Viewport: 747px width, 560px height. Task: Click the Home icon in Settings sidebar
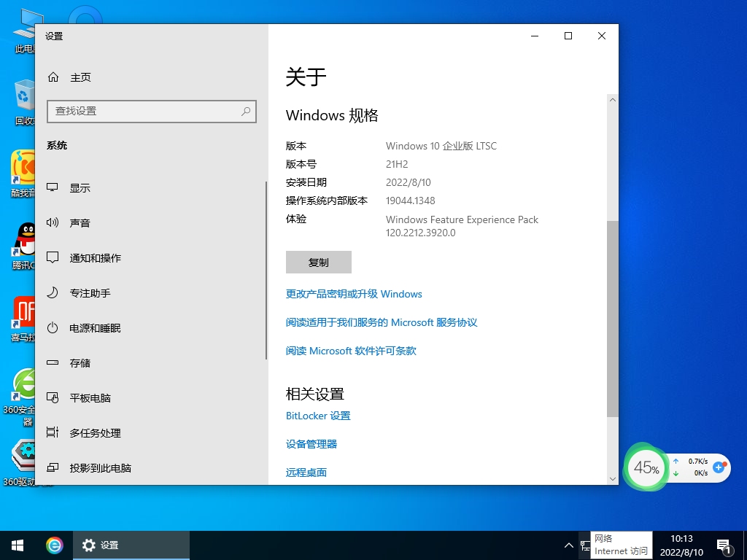53,77
